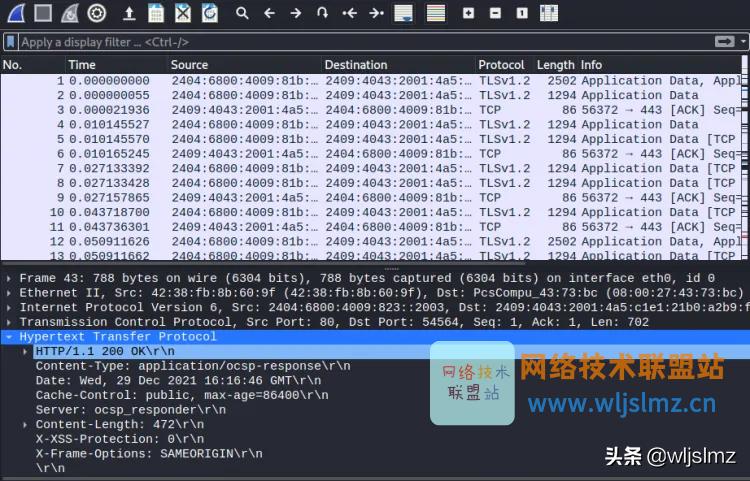Sort by the Destination column header
The image size is (750, 481).
pyautogui.click(x=398, y=65)
